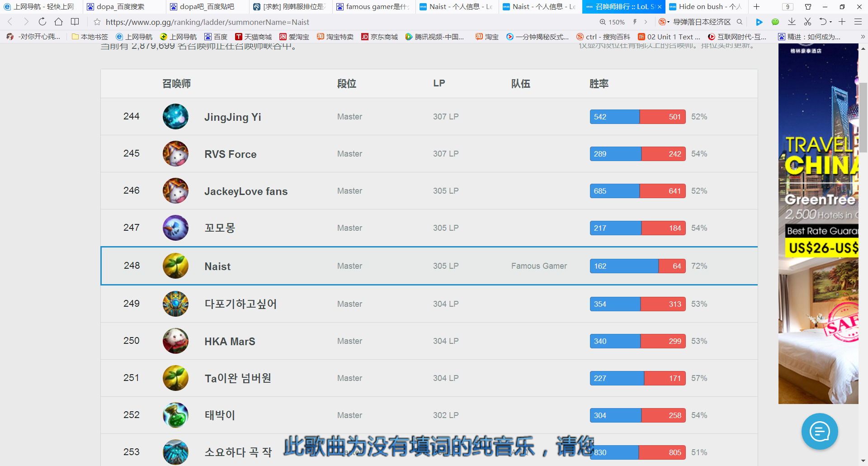Viewport: 868px width, 466px height.
Task: Open the green WeChat chat icon
Action: 775,22
